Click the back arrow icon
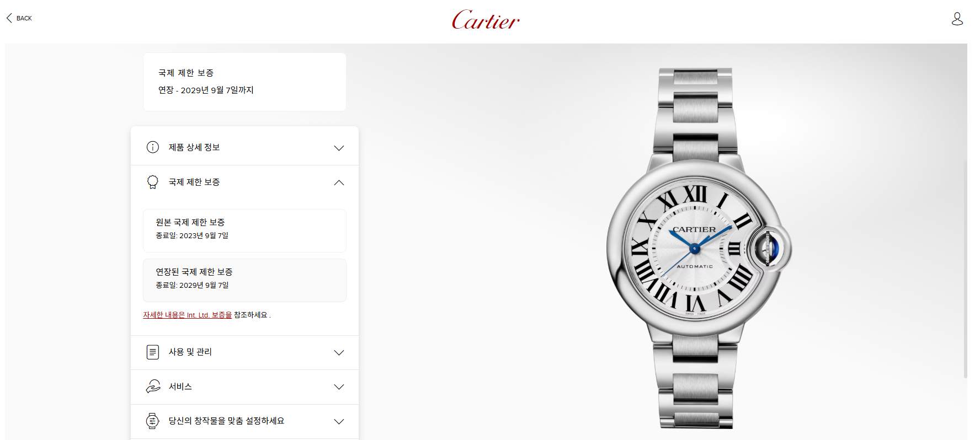Viewport: 980px width, 440px height. click(x=9, y=18)
